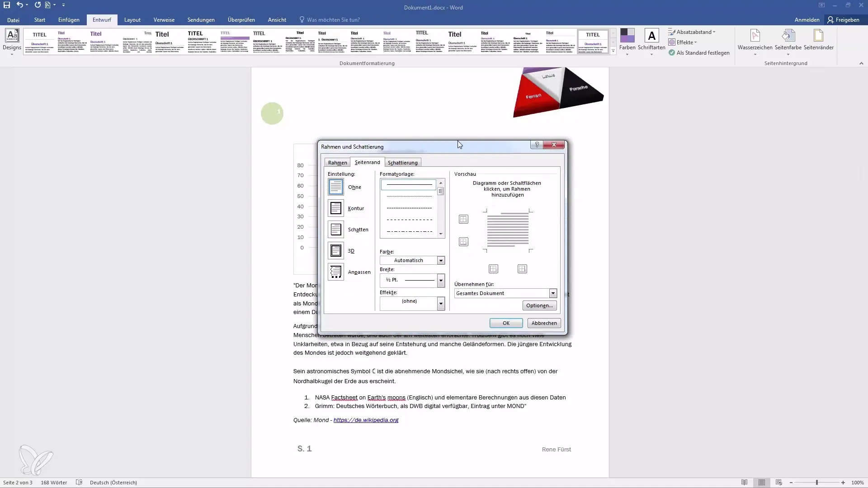Viewport: 868px width, 488px height.
Task: Select the solid line style in Formatvorlage
Action: [x=409, y=184]
